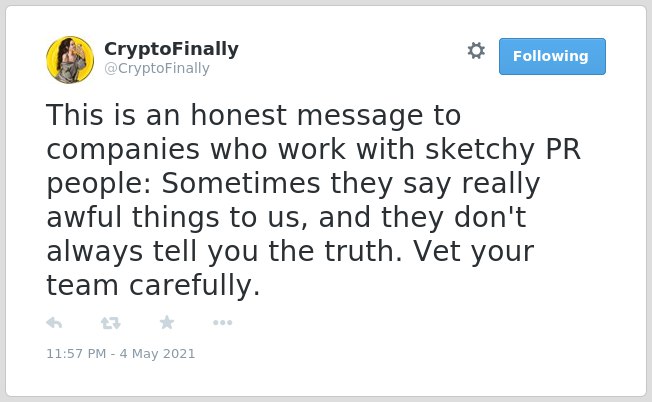Click the tweet text 'team carefully.'
652x402 pixels.
[x=153, y=286]
